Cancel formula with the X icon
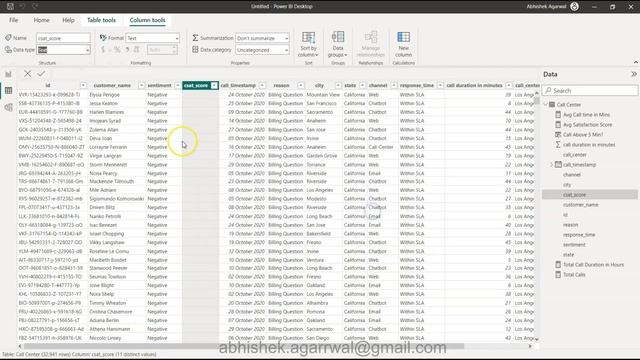Screen dimensions: 640x360 [x=27, y=74]
